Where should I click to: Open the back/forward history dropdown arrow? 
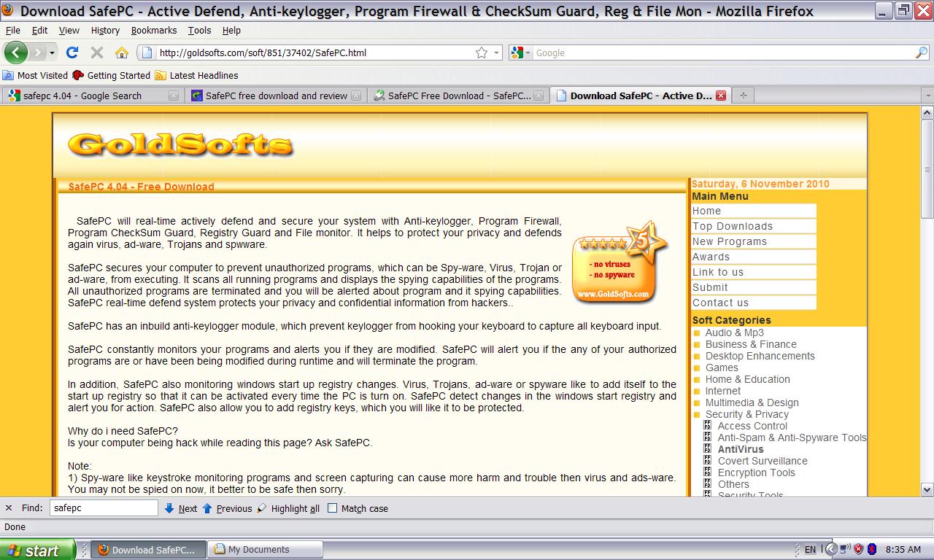pos(52,52)
